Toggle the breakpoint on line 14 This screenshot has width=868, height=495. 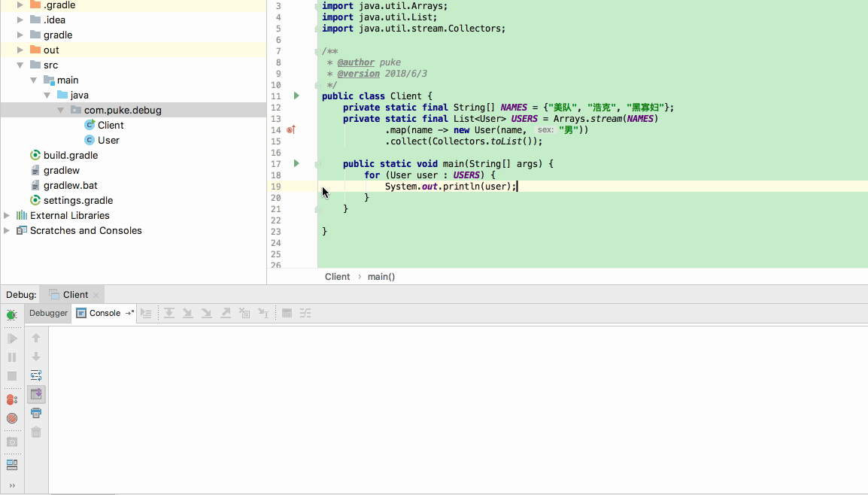(290, 129)
